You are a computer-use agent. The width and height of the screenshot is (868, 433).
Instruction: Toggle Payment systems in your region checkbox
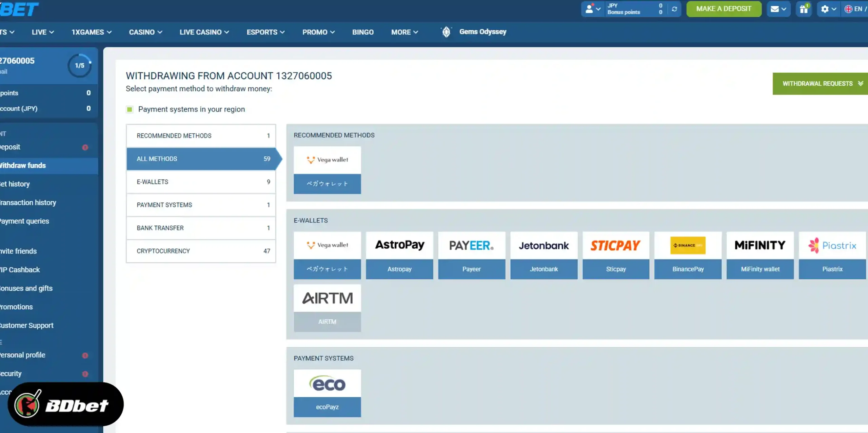pyautogui.click(x=130, y=109)
